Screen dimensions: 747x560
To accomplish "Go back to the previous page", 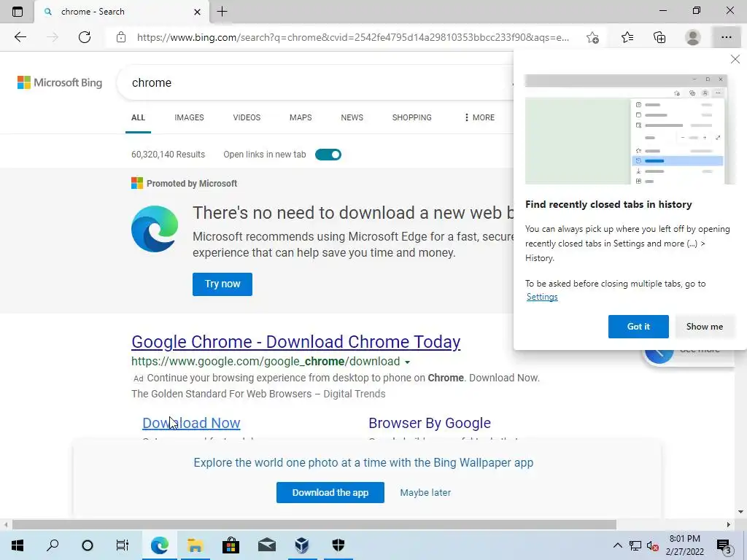I will (20, 37).
